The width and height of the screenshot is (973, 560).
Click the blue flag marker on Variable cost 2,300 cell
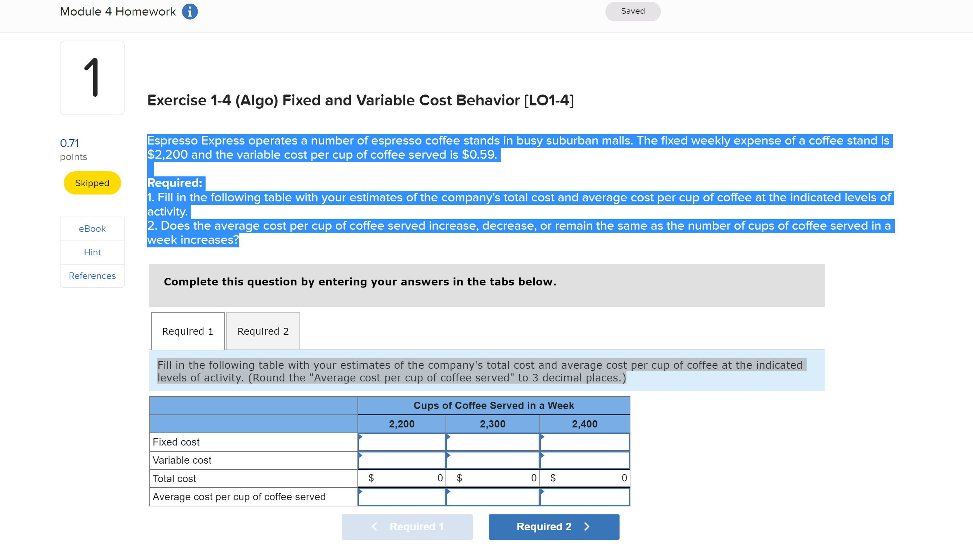pos(448,455)
